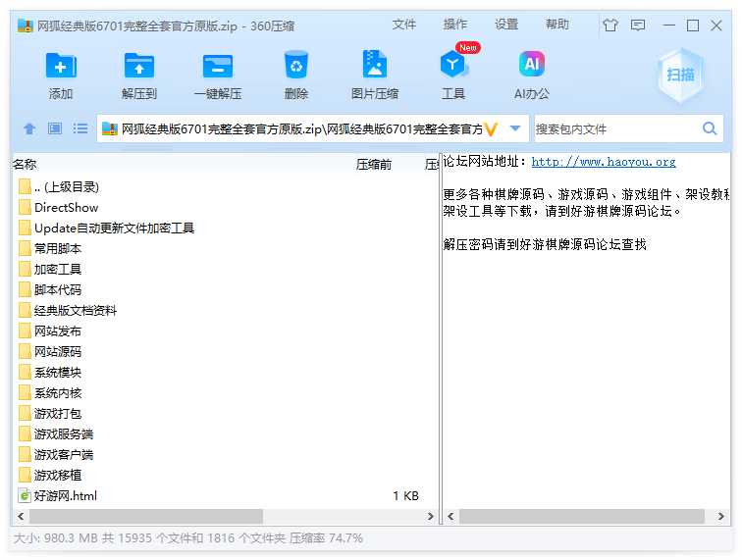
Task: Open the 文件 menu
Action: coord(403,25)
